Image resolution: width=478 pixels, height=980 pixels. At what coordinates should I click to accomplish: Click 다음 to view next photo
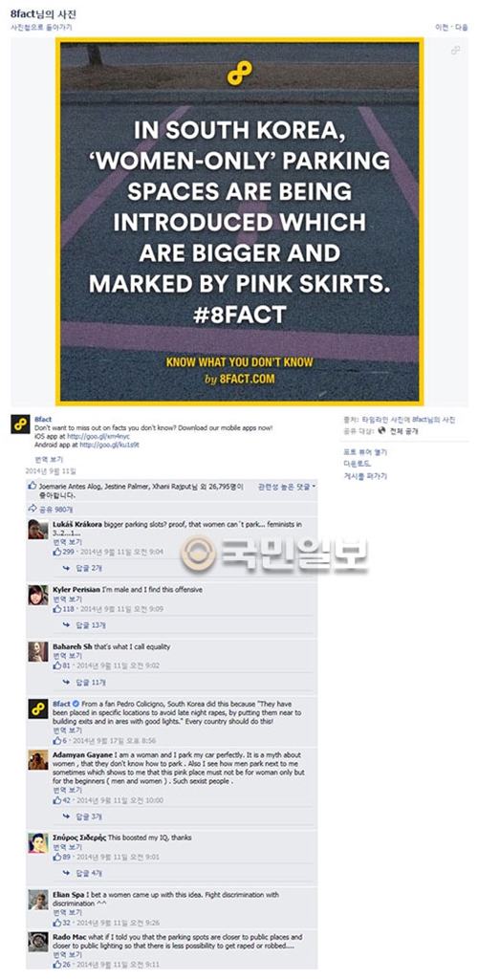coord(461,28)
